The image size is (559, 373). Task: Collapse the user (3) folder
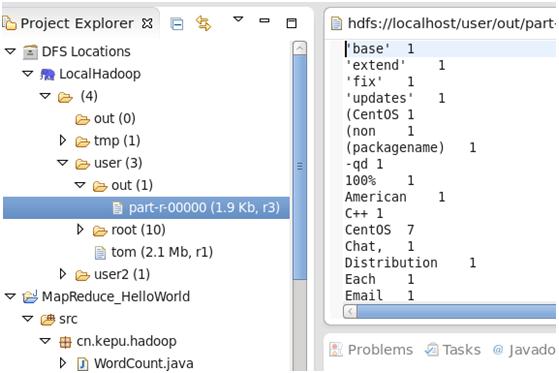point(63,163)
